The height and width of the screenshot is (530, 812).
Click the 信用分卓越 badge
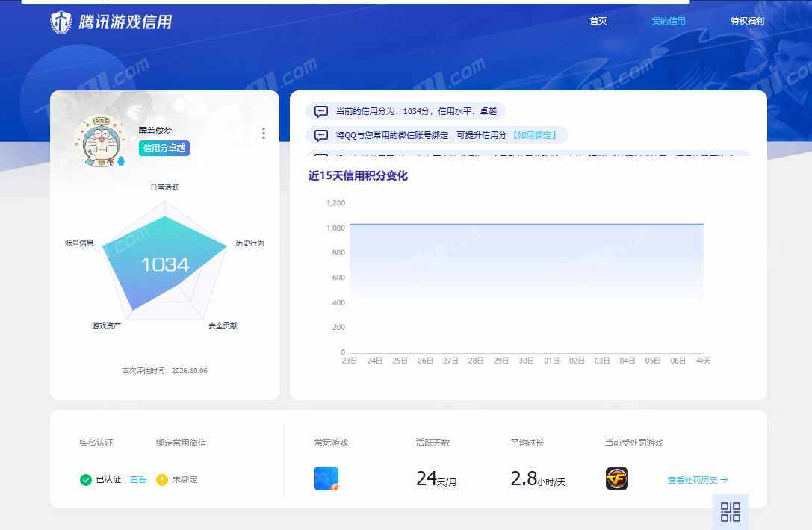tap(164, 148)
